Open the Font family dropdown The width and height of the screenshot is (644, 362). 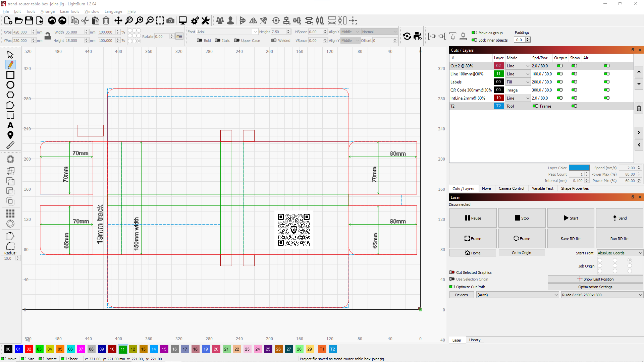pos(227,32)
